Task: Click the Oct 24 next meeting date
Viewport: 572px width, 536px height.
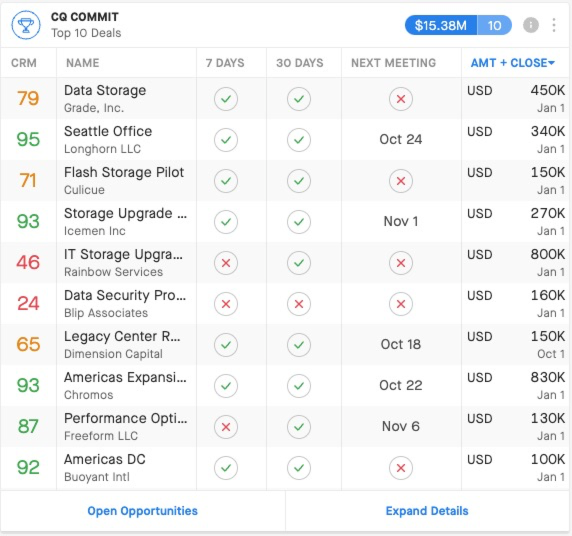Action: tap(401, 139)
